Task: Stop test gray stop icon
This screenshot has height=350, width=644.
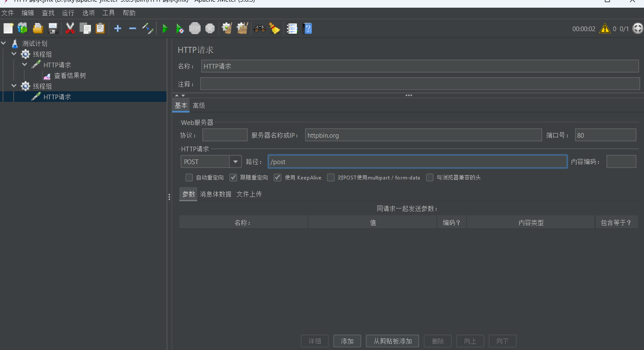Action: coord(195,29)
